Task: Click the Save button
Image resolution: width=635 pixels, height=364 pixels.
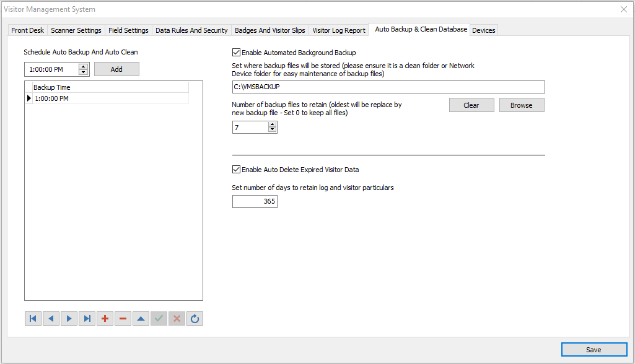Action: point(593,350)
